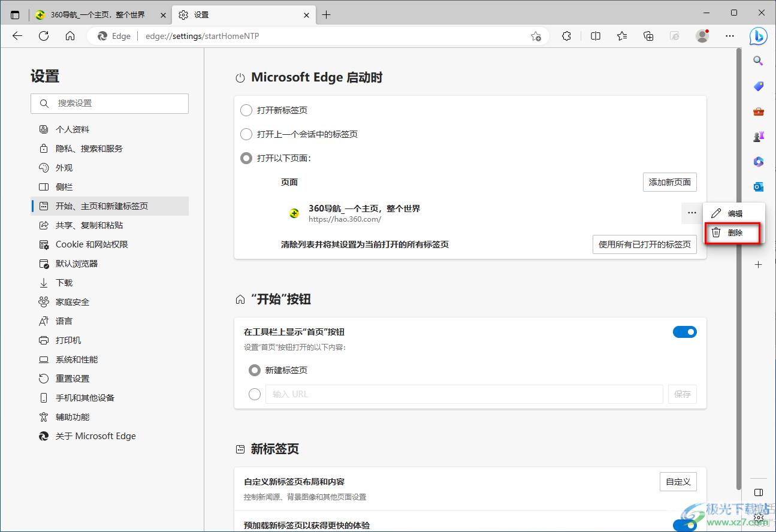Click 使用所有已打开的标签页 button
This screenshot has height=532, width=776.
click(x=645, y=244)
